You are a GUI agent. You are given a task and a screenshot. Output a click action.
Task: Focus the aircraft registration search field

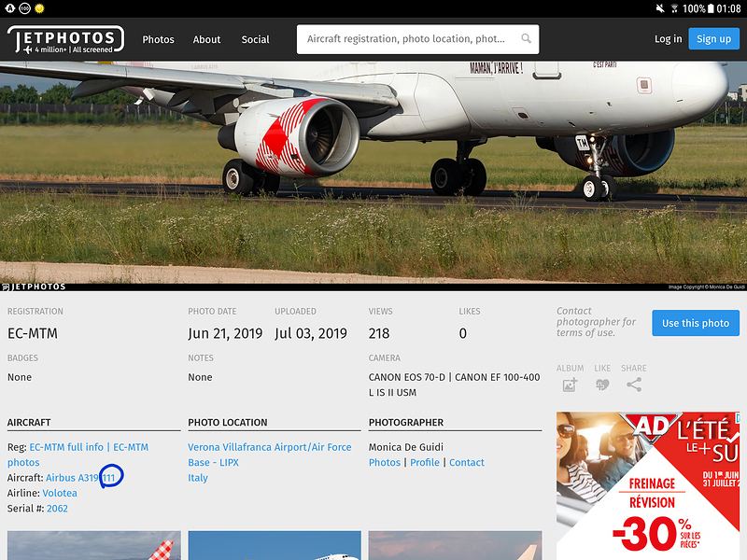coord(417,39)
